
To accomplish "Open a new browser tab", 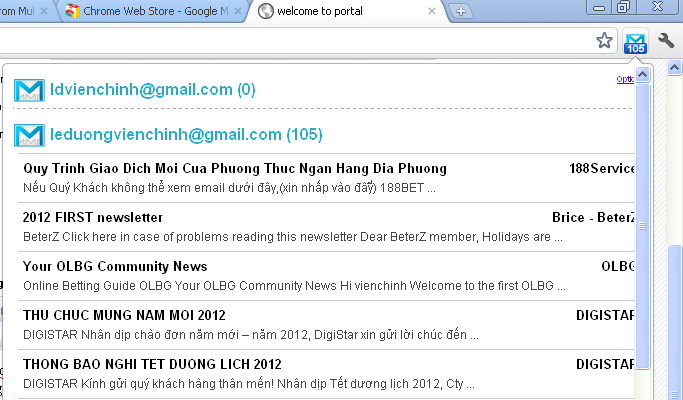I will coord(461,11).
